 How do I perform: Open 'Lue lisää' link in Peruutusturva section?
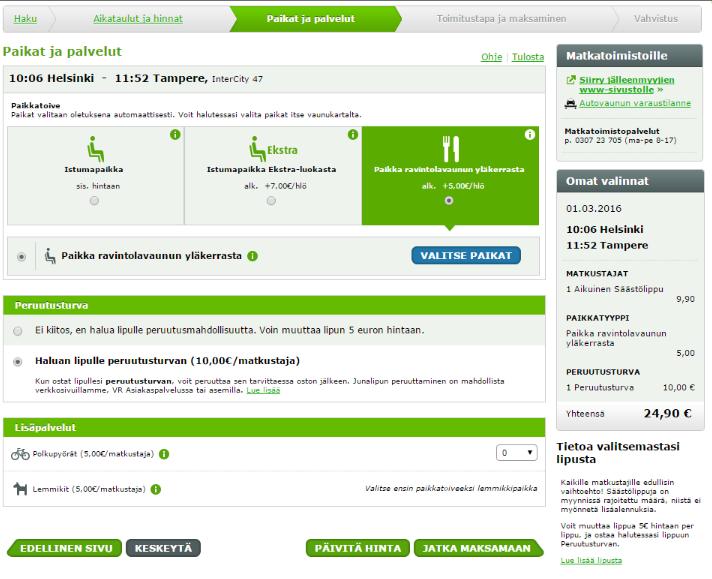point(263,390)
